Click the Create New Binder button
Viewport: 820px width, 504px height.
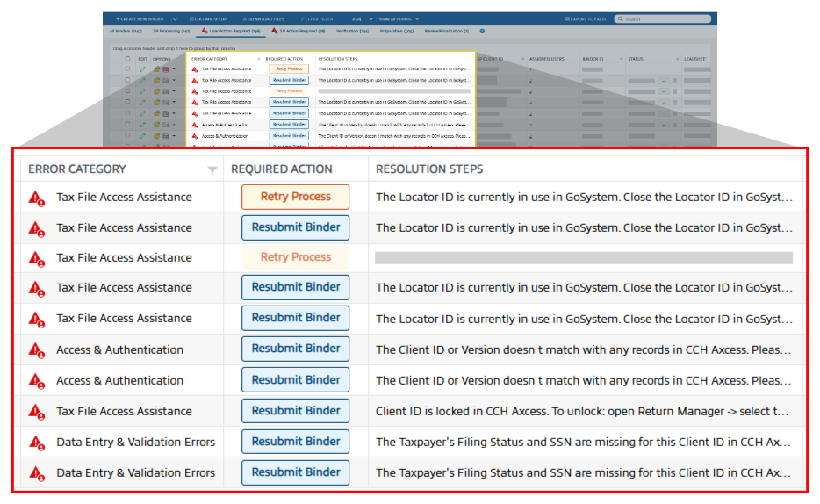pyautogui.click(x=140, y=18)
